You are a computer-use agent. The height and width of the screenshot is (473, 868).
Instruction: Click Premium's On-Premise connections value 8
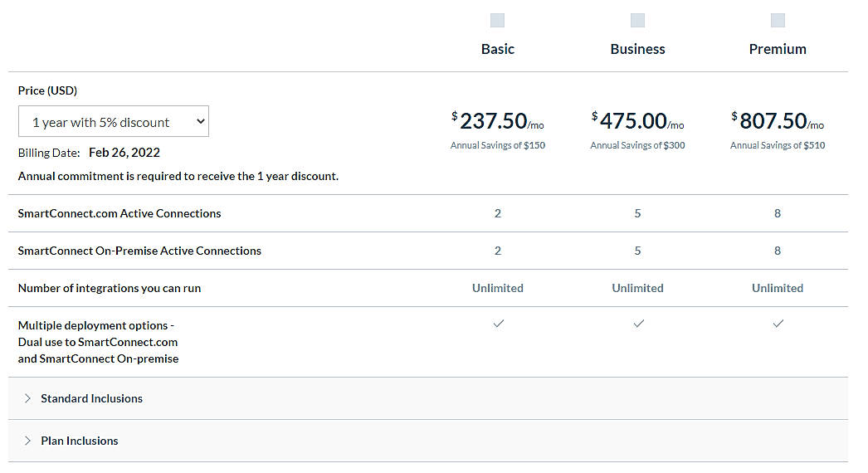pos(778,251)
